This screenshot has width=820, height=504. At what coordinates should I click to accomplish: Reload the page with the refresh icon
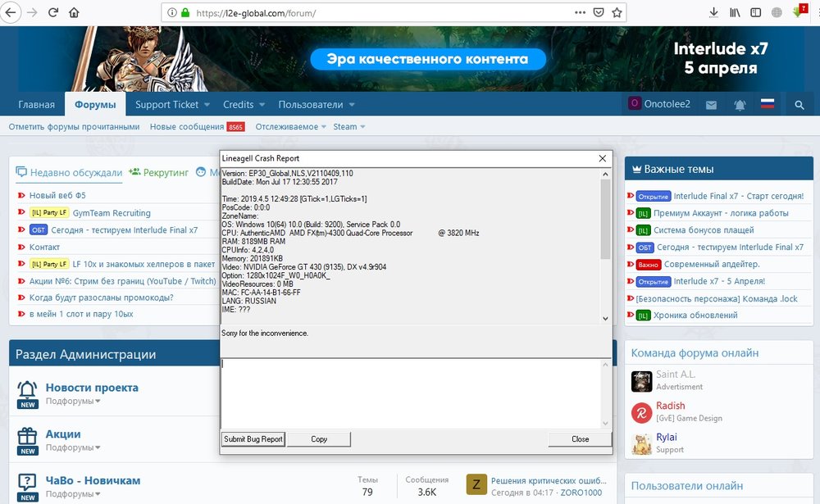click(x=53, y=12)
